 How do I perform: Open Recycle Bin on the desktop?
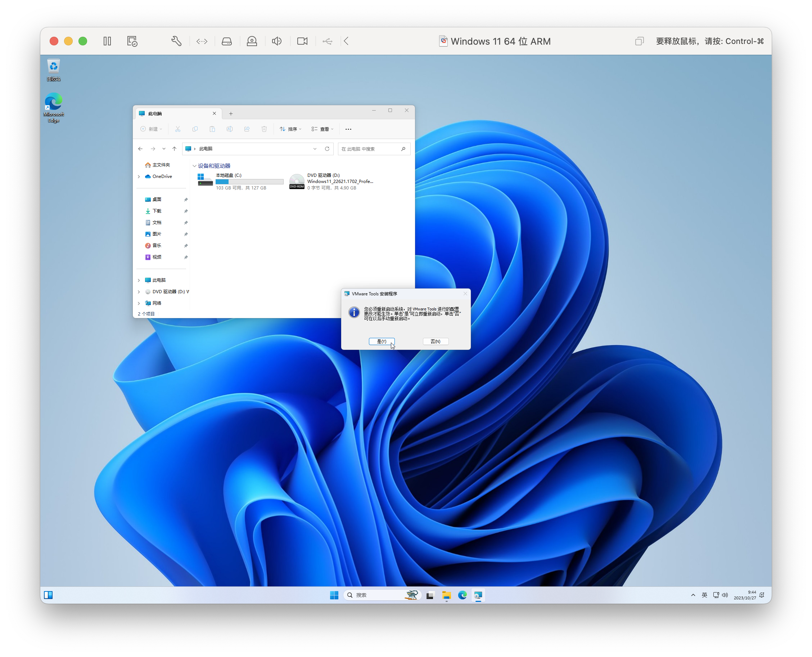pyautogui.click(x=54, y=70)
